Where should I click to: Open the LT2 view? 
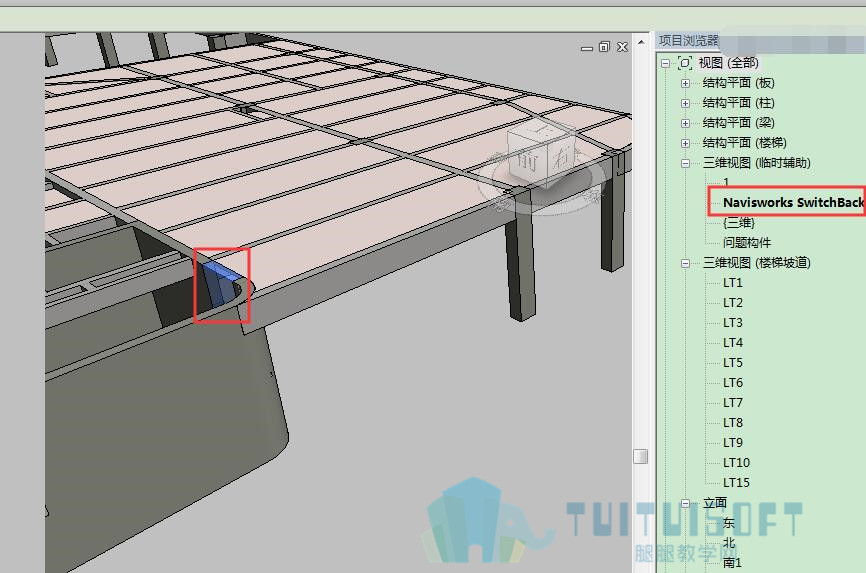pyautogui.click(x=733, y=303)
